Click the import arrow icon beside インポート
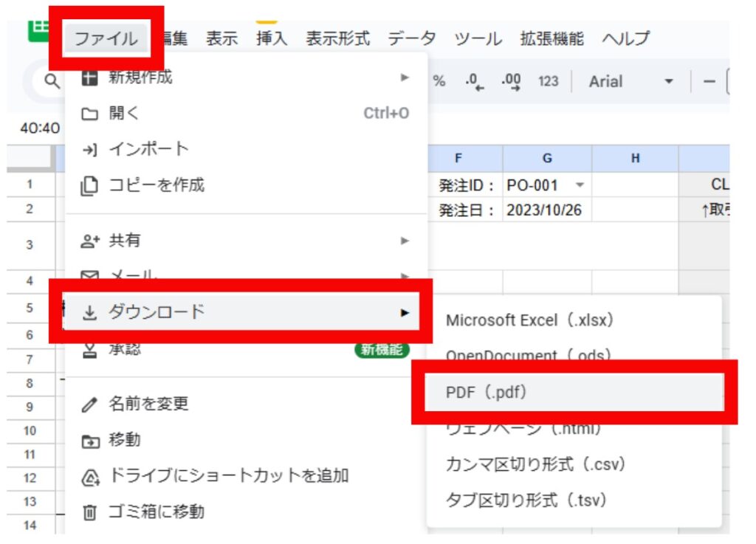The width and height of the screenshot is (756, 544). (89, 149)
